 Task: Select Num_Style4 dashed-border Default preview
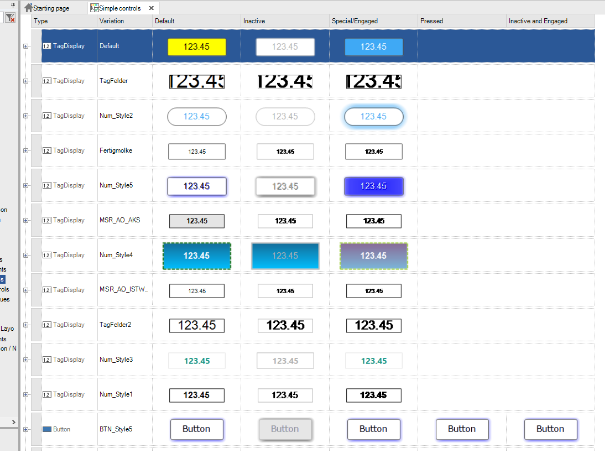(x=197, y=256)
